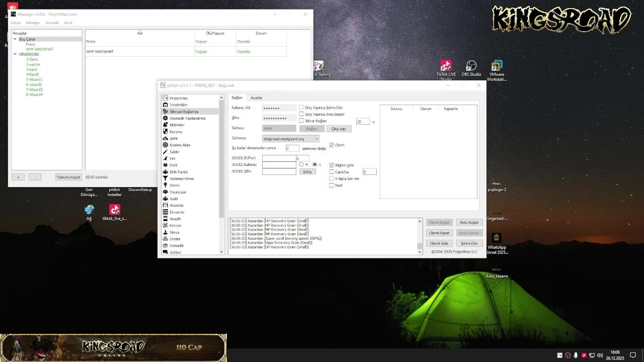Click the Çıkış yap button
The image size is (644, 362).
(x=339, y=129)
